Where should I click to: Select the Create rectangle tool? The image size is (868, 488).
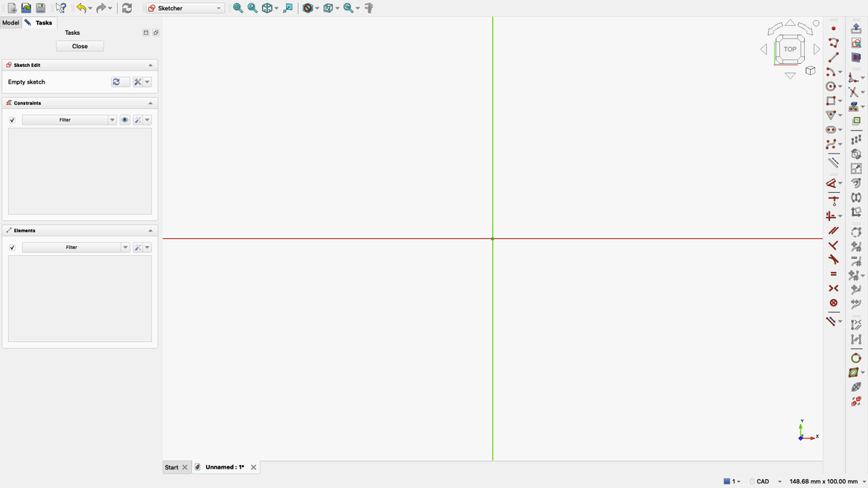click(x=833, y=100)
